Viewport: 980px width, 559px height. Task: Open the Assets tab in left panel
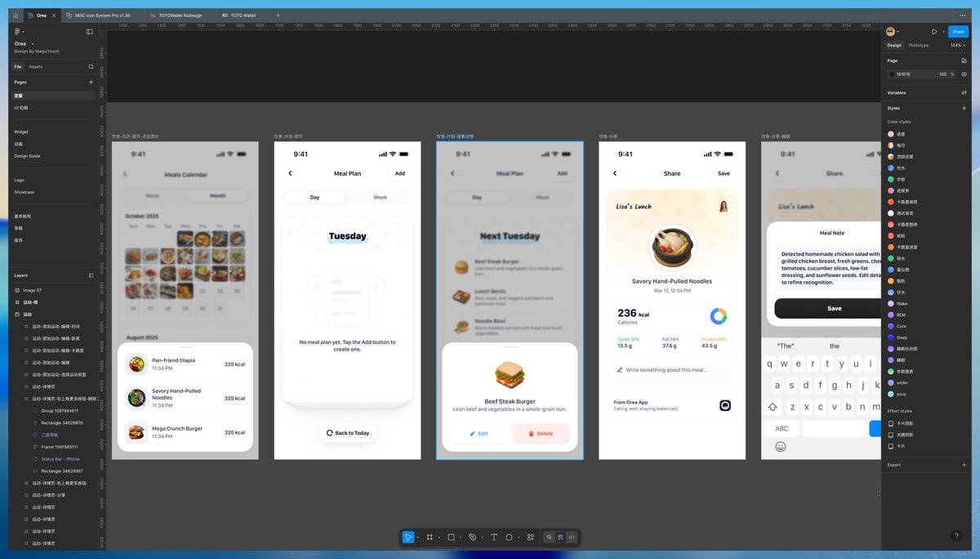[36, 67]
